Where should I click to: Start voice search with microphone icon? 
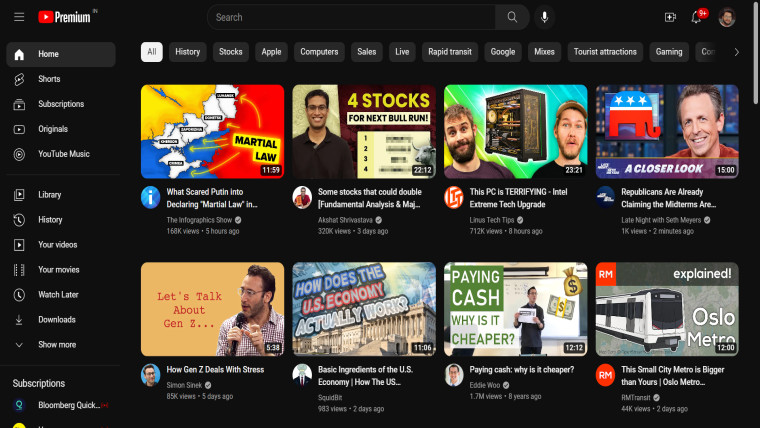(544, 17)
